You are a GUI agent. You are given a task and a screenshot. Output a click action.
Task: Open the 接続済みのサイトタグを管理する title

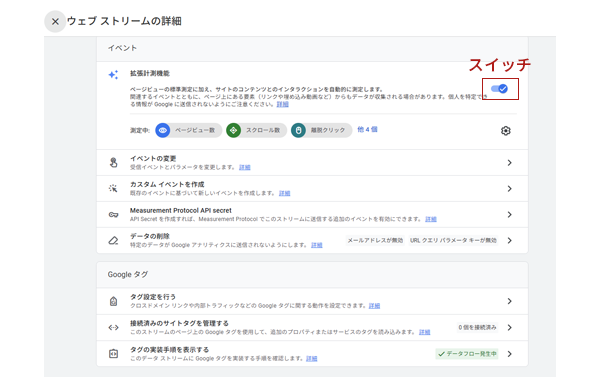[x=179, y=323]
